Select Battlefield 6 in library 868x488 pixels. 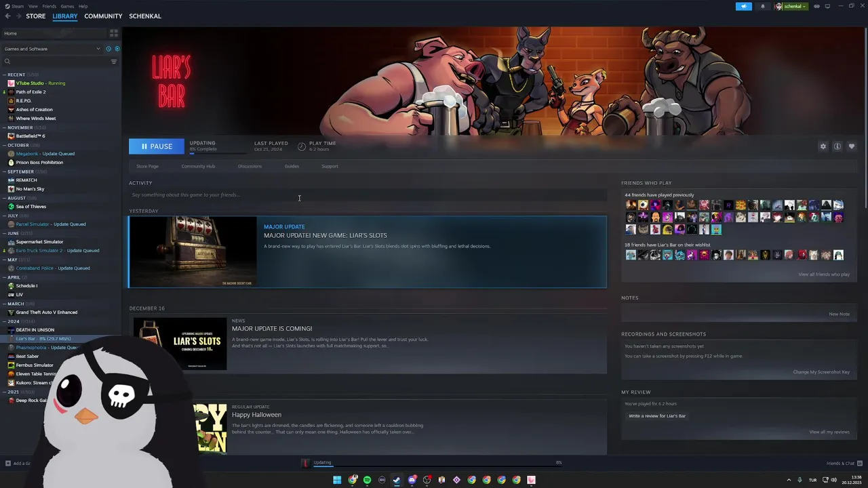[x=31, y=136]
